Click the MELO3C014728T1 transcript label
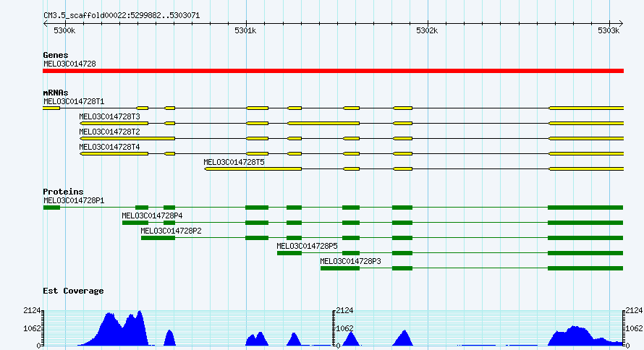The image size is (644, 350). [74, 101]
